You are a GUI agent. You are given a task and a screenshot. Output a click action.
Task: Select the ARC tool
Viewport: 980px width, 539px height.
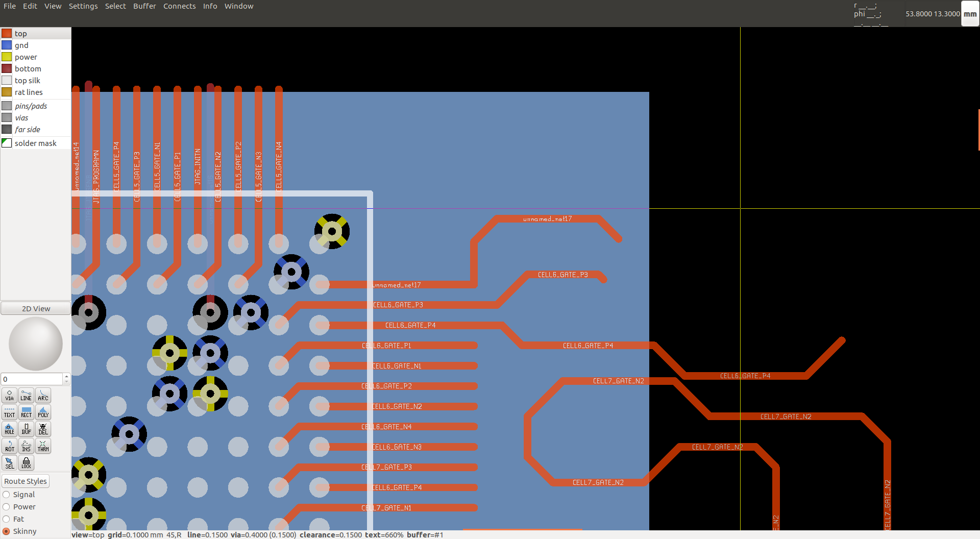tap(43, 396)
